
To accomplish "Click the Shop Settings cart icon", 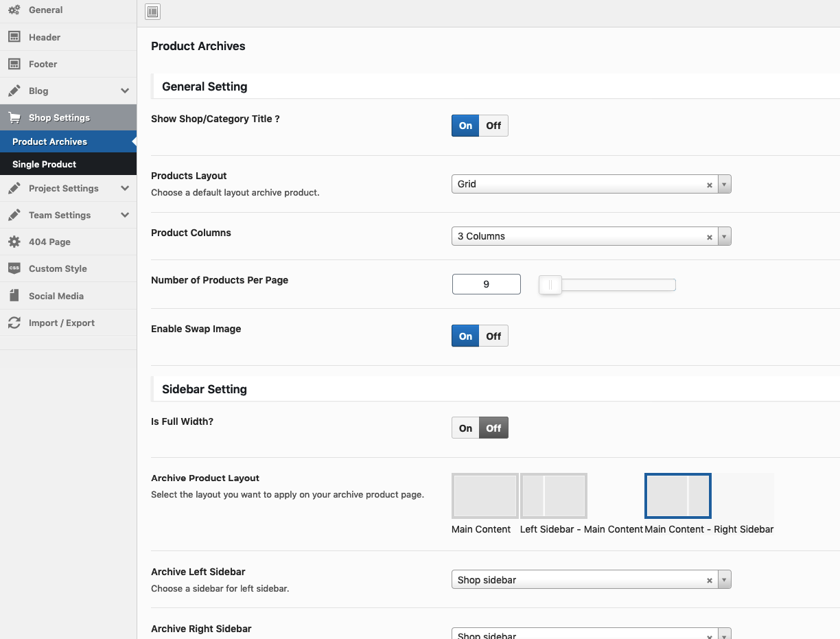I will [x=14, y=118].
